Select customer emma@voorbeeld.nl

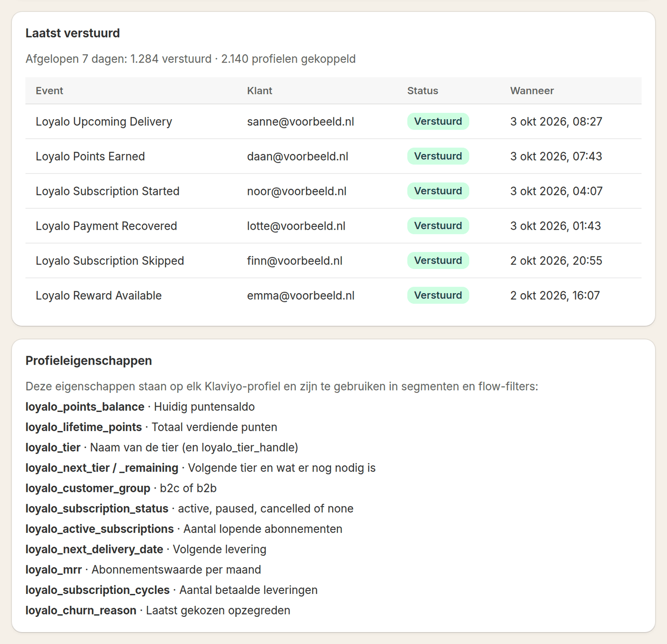[301, 296]
